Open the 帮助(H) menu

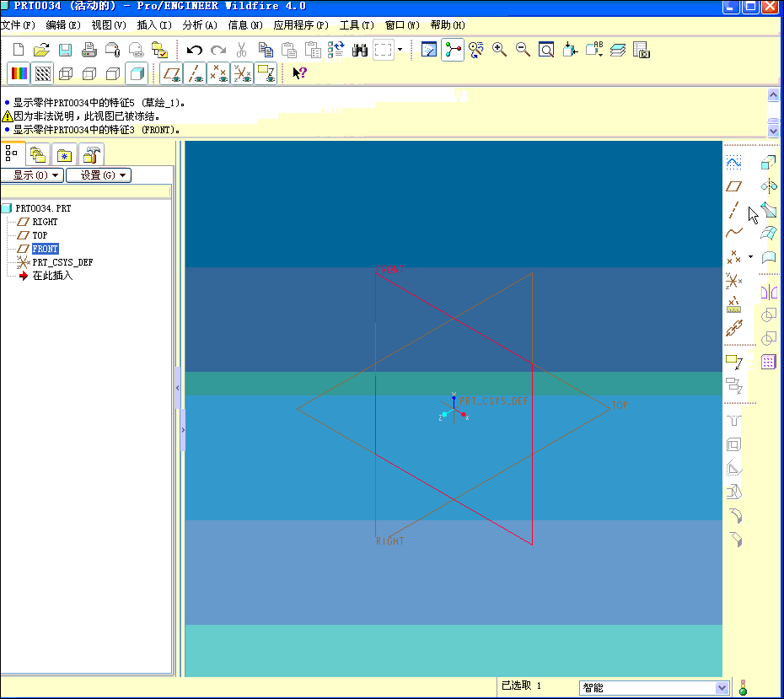pyautogui.click(x=448, y=24)
